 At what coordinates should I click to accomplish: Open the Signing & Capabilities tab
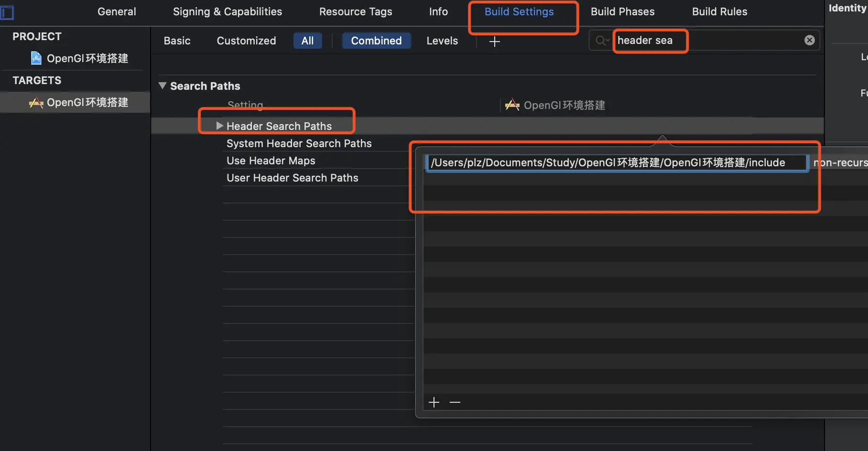pos(228,11)
